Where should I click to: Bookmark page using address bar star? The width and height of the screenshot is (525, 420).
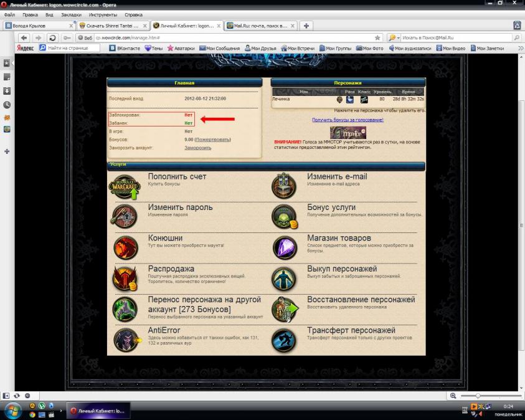tap(377, 37)
